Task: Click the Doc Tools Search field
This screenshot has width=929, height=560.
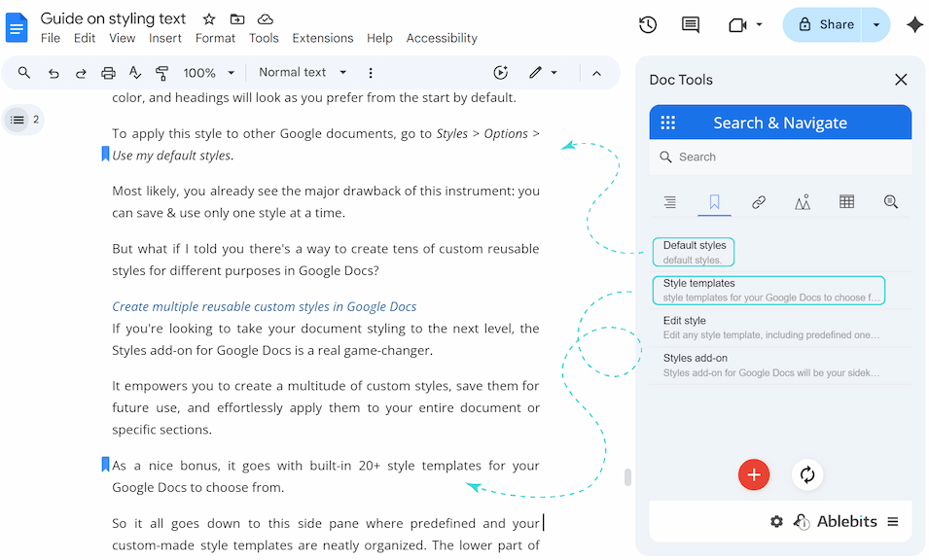Action: (780, 157)
